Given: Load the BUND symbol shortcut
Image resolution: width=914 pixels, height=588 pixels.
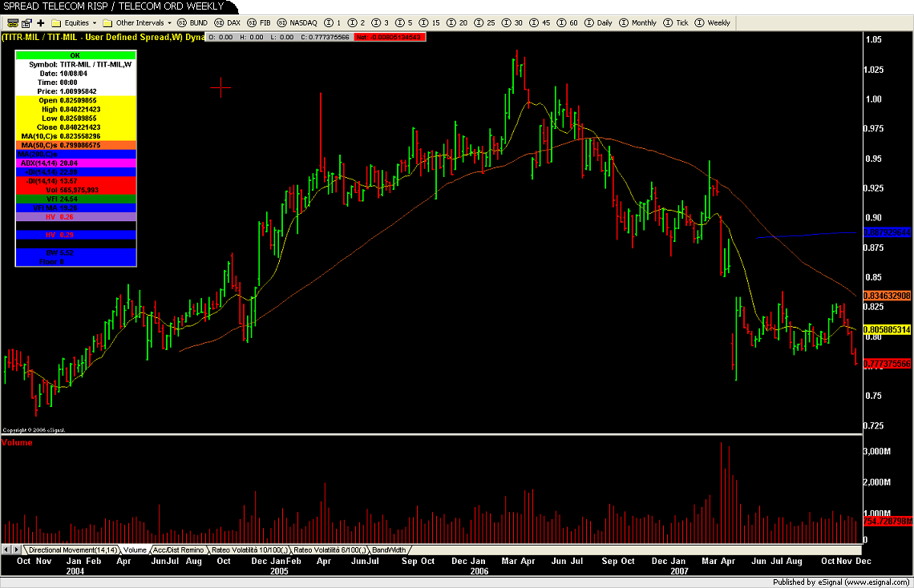Looking at the screenshot, I should point(192,23).
